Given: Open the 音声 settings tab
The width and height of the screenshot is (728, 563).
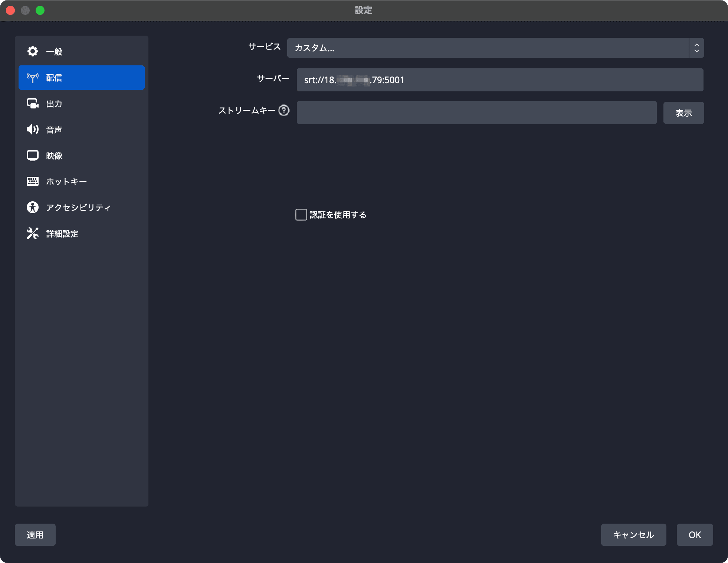Looking at the screenshot, I should [x=82, y=130].
